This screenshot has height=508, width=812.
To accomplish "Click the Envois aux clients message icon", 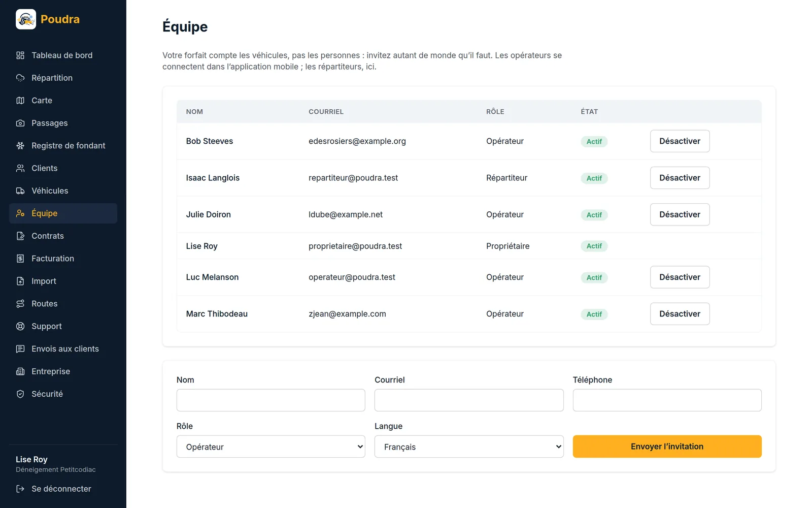I will click(x=20, y=349).
